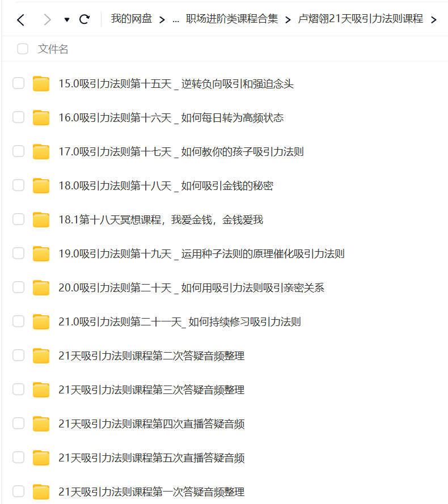Check the box for 21天吸引力法则课程第五次直播答疑音频
The width and height of the screenshot is (448, 504).
coord(18,457)
